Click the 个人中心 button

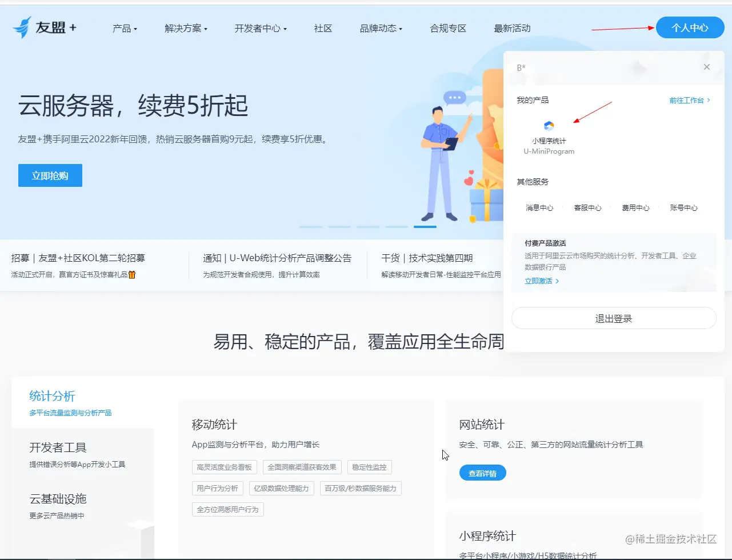(690, 27)
